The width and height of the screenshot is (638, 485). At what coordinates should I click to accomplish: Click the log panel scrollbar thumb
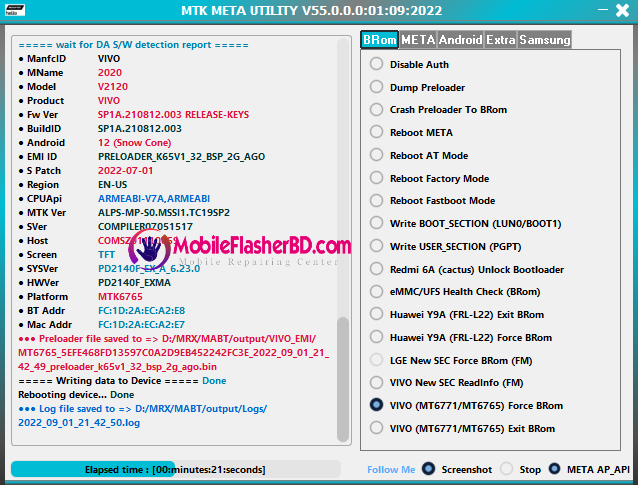point(343,379)
